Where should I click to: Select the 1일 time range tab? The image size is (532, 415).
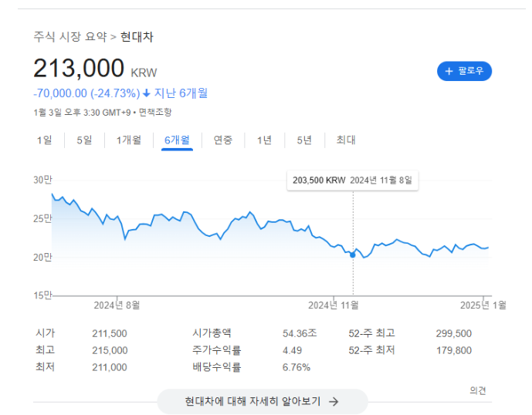(45, 140)
